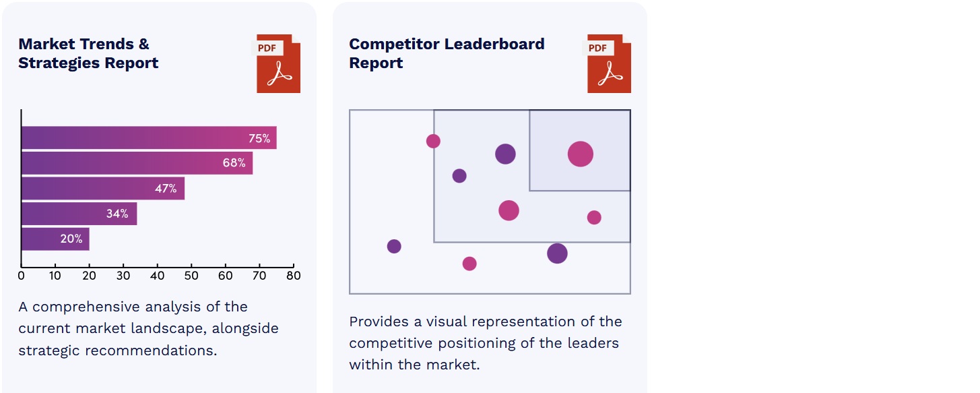Click the Market Trends report PDF icon

tap(277, 63)
